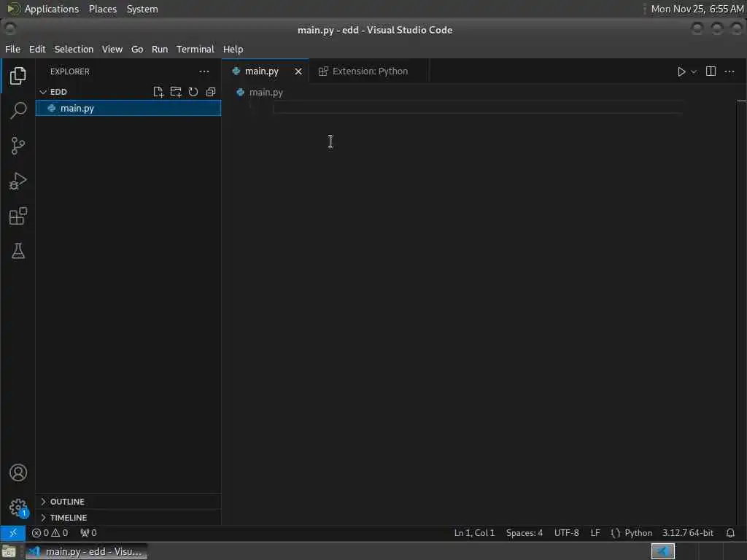This screenshot has width=747, height=560.
Task: Expand the TIMELINE section
Action: (x=128, y=518)
